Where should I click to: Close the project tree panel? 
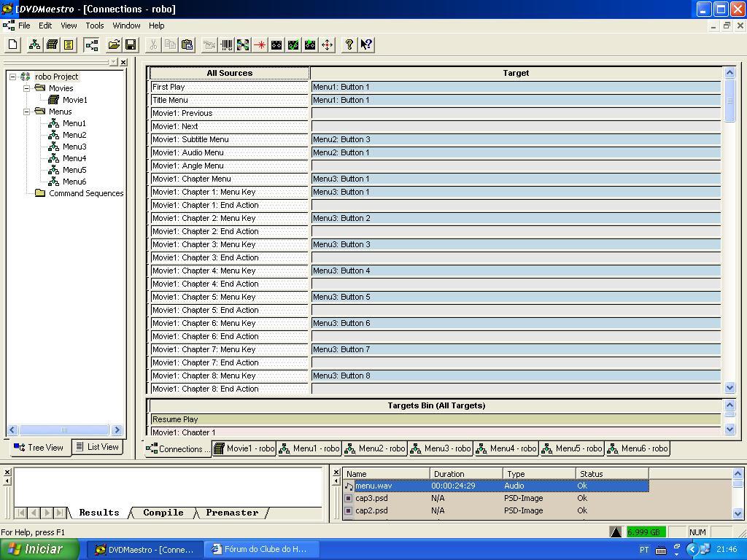tap(123, 63)
